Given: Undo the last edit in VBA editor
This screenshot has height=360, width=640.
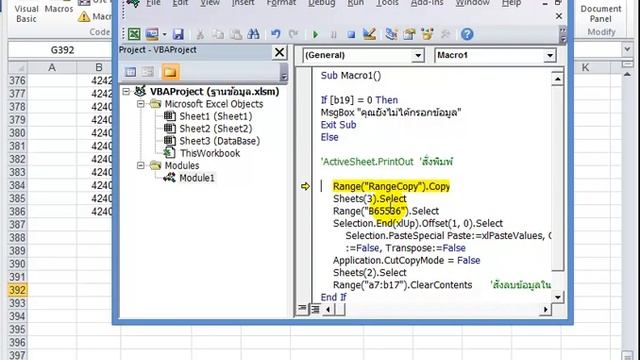Looking at the screenshot, I should (276, 34).
